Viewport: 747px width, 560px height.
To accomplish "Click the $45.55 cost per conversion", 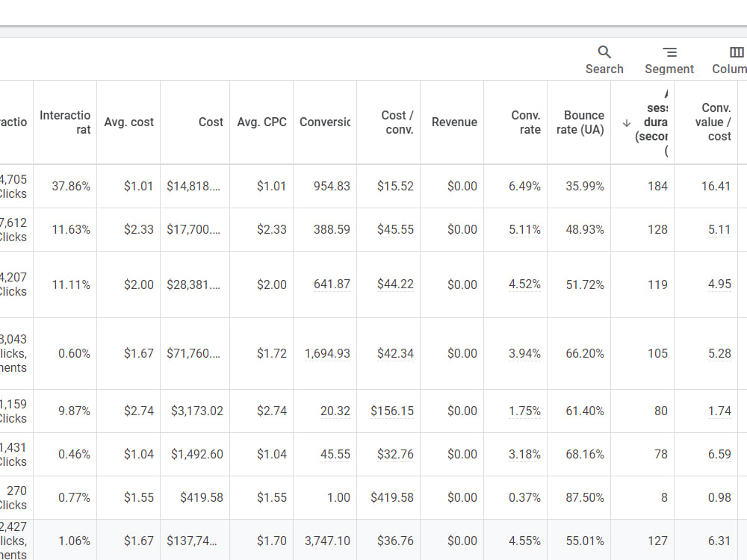I will coord(395,229).
